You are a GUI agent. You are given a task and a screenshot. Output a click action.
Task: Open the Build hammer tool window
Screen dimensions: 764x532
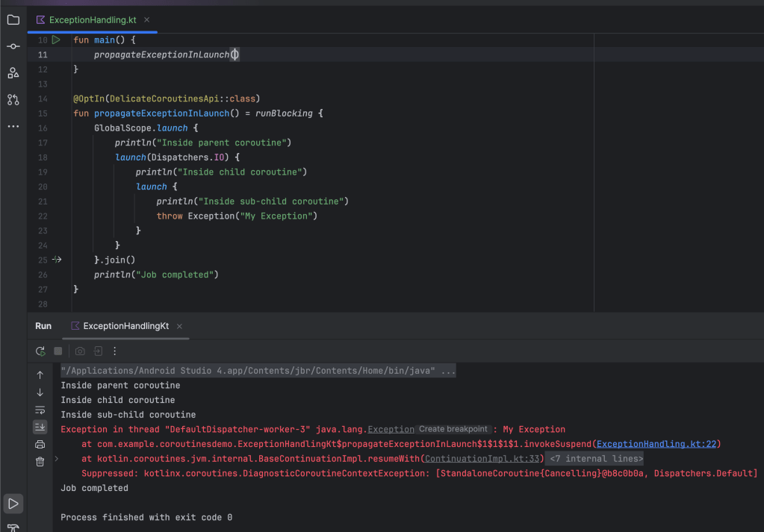pyautogui.click(x=13, y=527)
